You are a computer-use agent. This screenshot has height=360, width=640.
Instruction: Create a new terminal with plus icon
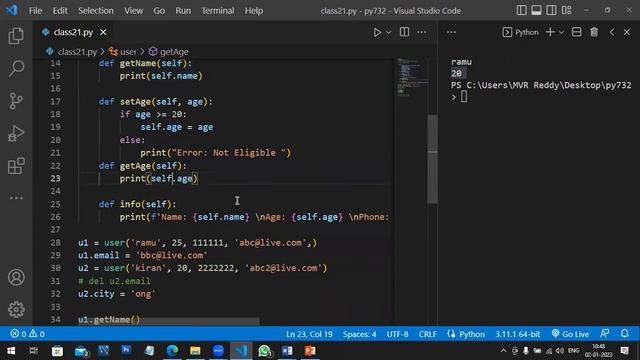click(550, 32)
